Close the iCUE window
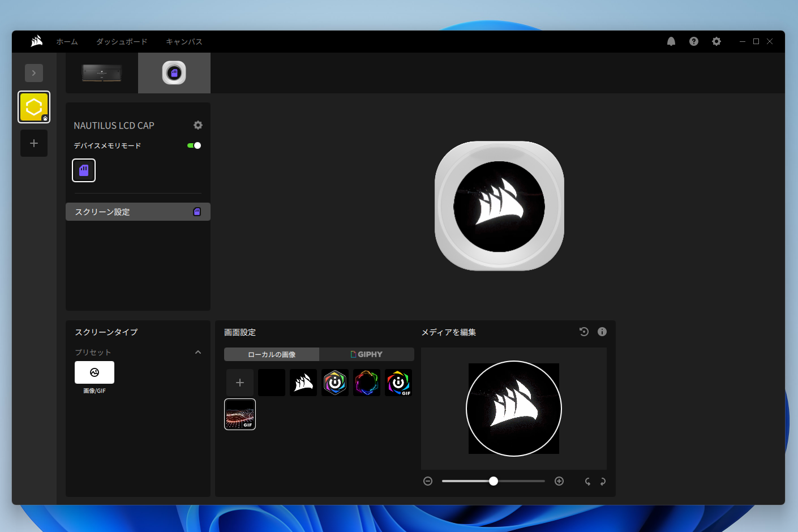Viewport: 798px width, 532px height. point(770,41)
